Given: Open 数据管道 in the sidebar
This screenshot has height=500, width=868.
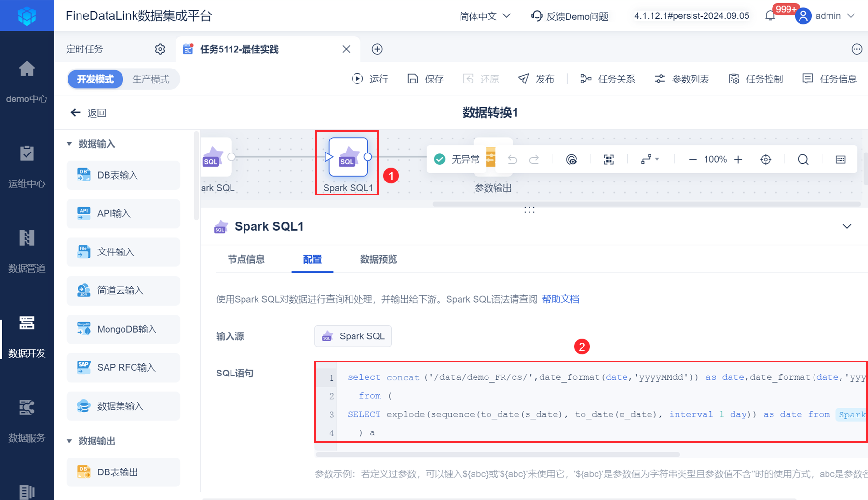Looking at the screenshot, I should pyautogui.click(x=27, y=251).
